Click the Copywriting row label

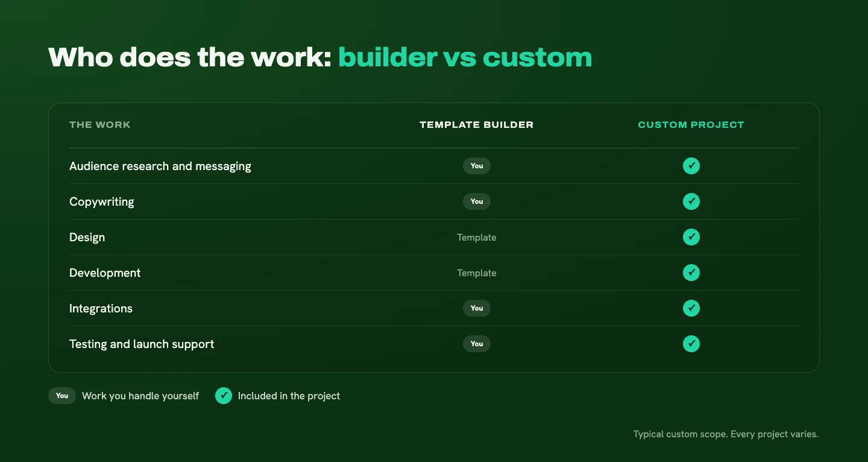click(x=102, y=202)
